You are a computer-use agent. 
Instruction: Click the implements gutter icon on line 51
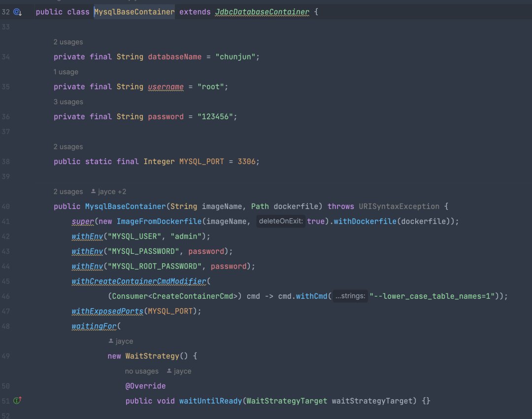click(17, 401)
